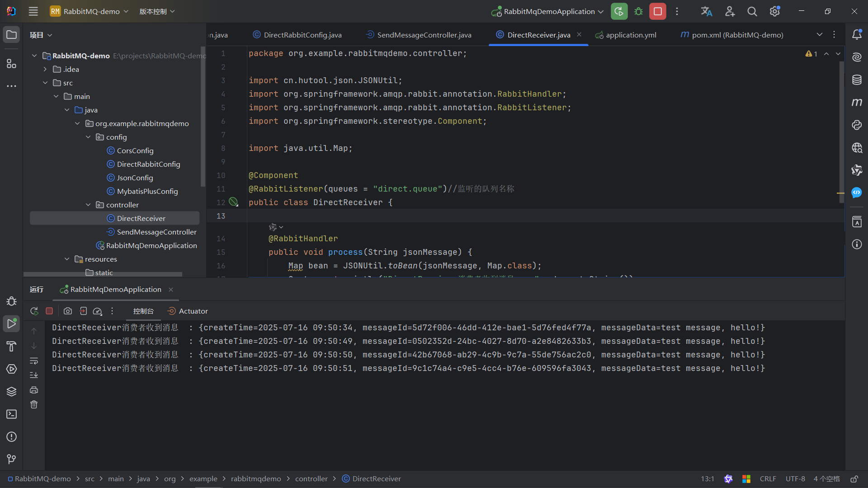Expand the .idea folder
The image size is (868, 488).
(x=45, y=69)
